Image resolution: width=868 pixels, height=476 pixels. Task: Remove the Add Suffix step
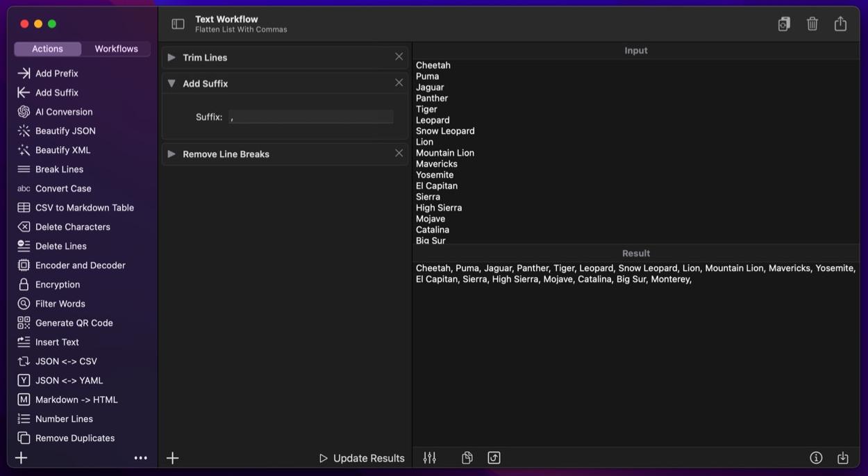pyautogui.click(x=399, y=83)
